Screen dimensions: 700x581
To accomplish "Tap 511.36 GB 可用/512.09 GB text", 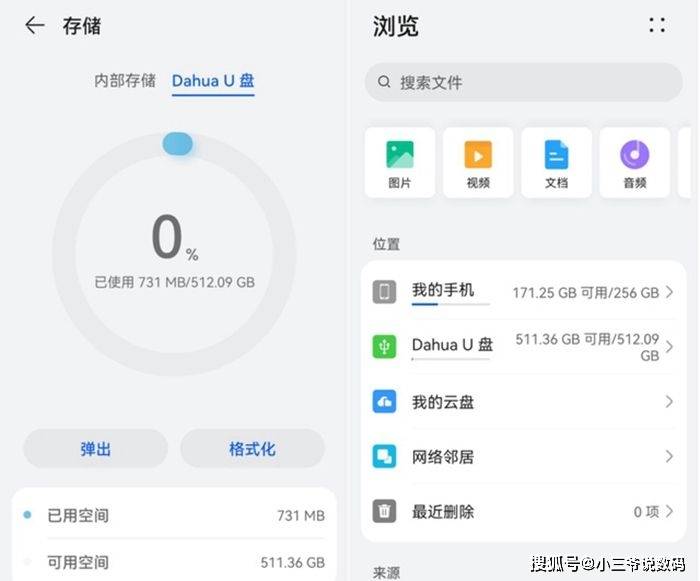I will click(588, 347).
